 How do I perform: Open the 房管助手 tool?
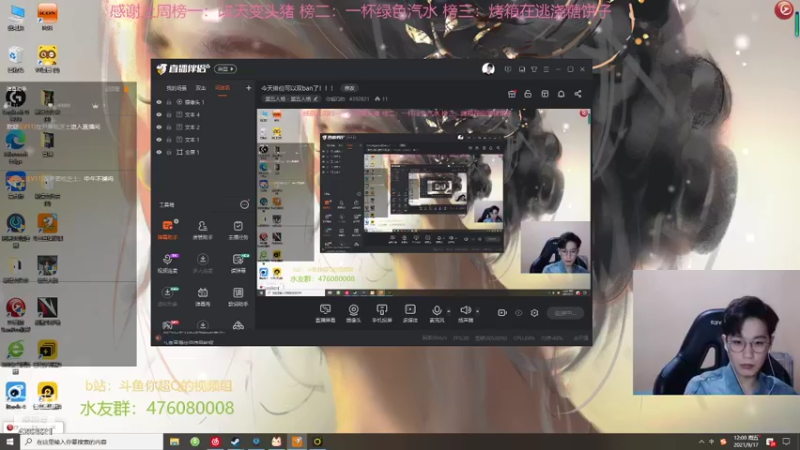[203, 230]
